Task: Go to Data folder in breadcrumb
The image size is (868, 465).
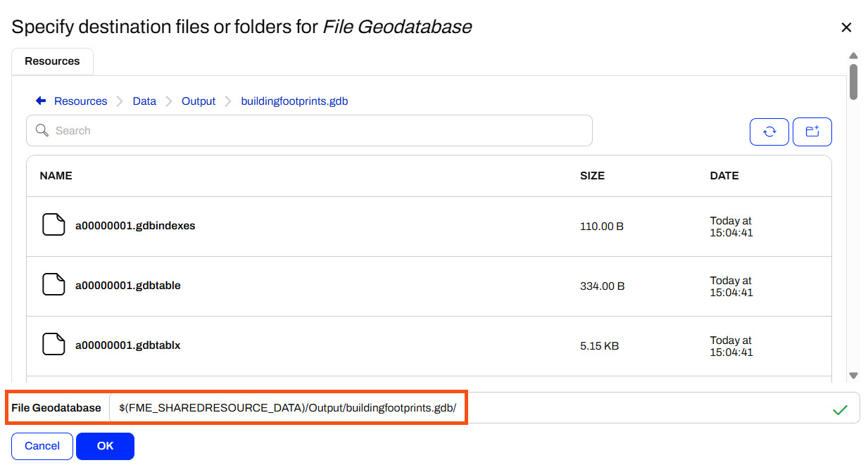Action: click(144, 101)
